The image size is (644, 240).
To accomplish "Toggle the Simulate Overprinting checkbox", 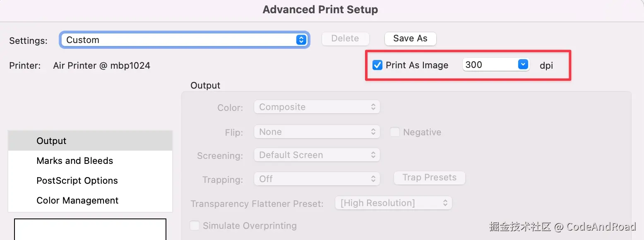I will (x=195, y=226).
